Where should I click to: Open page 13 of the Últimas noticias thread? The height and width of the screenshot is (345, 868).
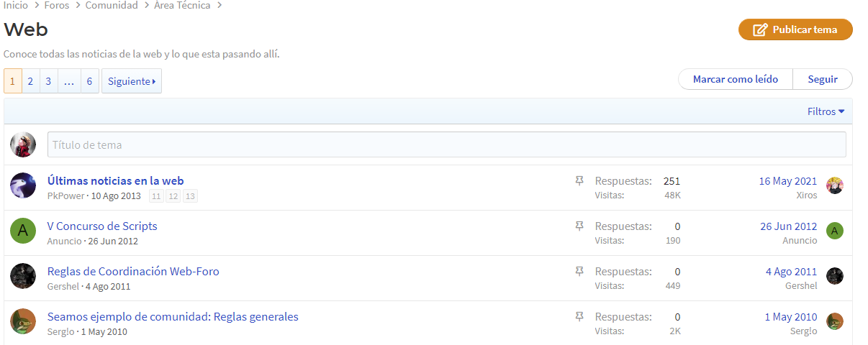coord(190,196)
